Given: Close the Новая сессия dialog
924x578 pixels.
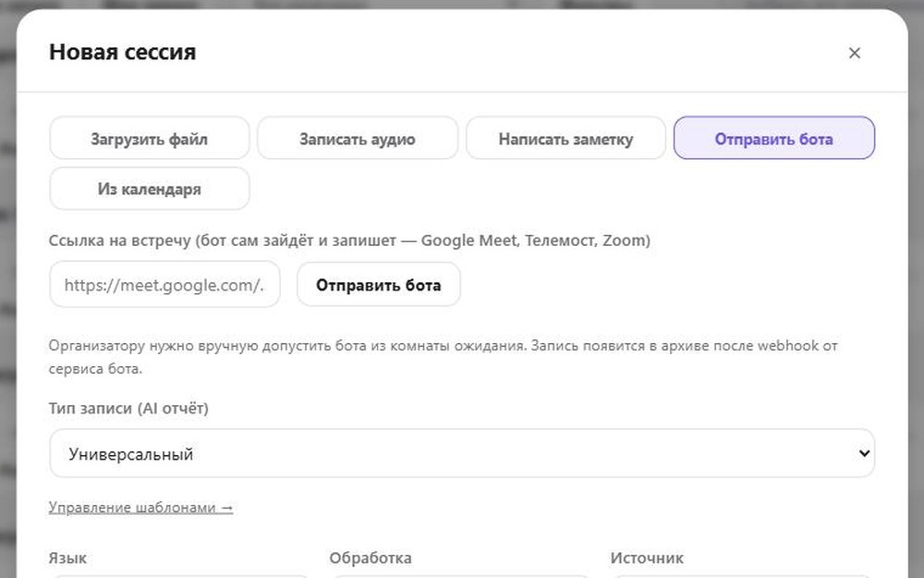Looking at the screenshot, I should [x=855, y=53].
